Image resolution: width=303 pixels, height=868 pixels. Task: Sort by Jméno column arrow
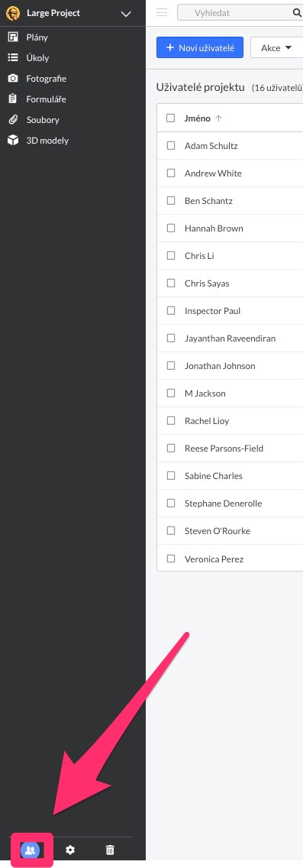click(218, 118)
